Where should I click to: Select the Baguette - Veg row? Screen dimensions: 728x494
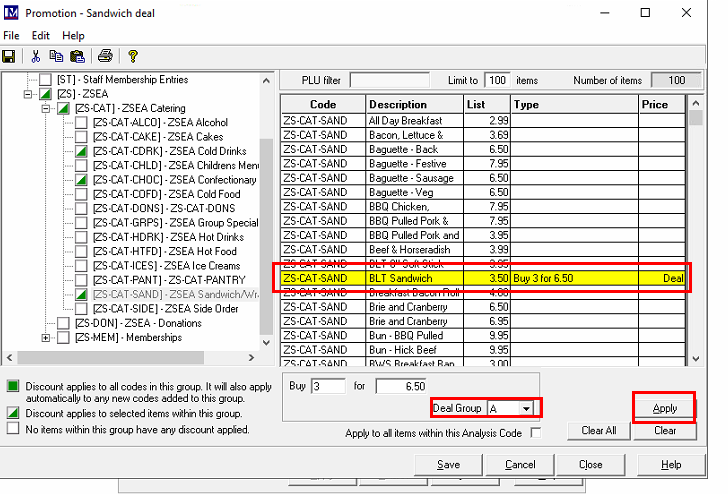[x=483, y=192]
